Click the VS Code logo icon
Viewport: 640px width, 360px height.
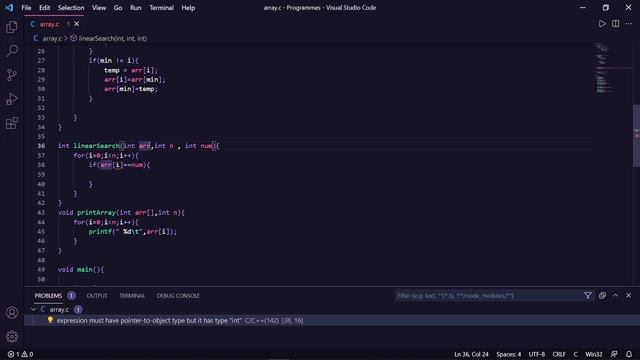(9, 7)
